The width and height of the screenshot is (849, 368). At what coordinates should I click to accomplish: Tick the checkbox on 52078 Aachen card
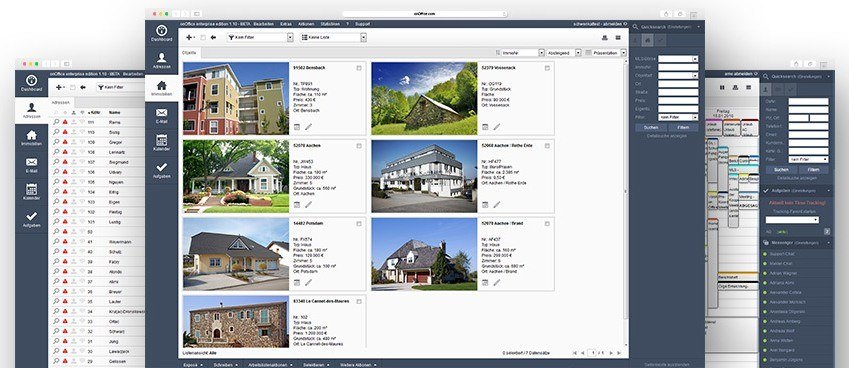pyautogui.click(x=359, y=146)
